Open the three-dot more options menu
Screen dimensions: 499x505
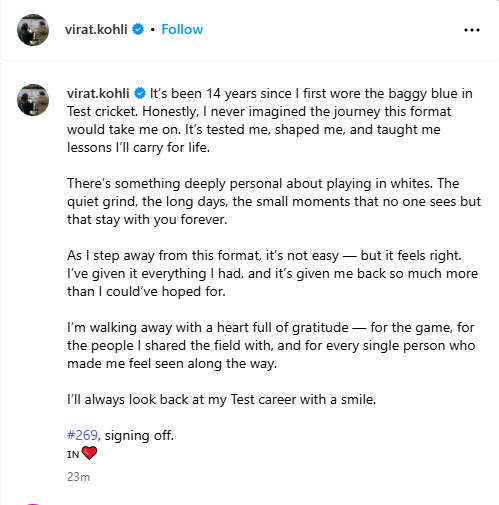coord(472,30)
